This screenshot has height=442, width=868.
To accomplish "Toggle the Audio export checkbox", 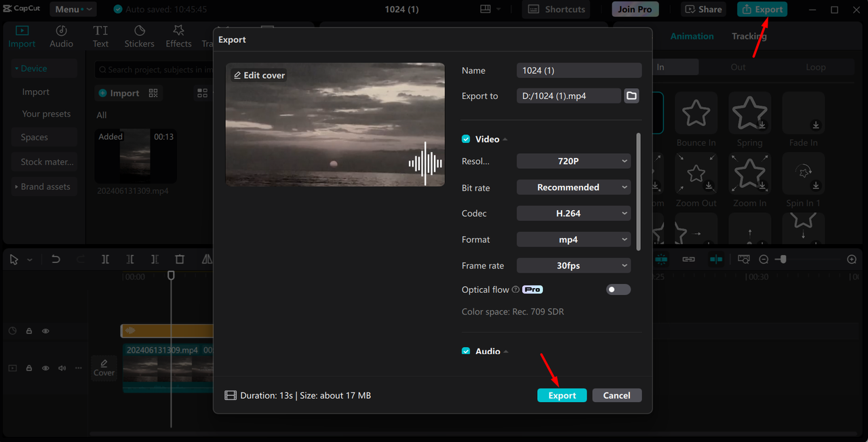I will click(466, 351).
